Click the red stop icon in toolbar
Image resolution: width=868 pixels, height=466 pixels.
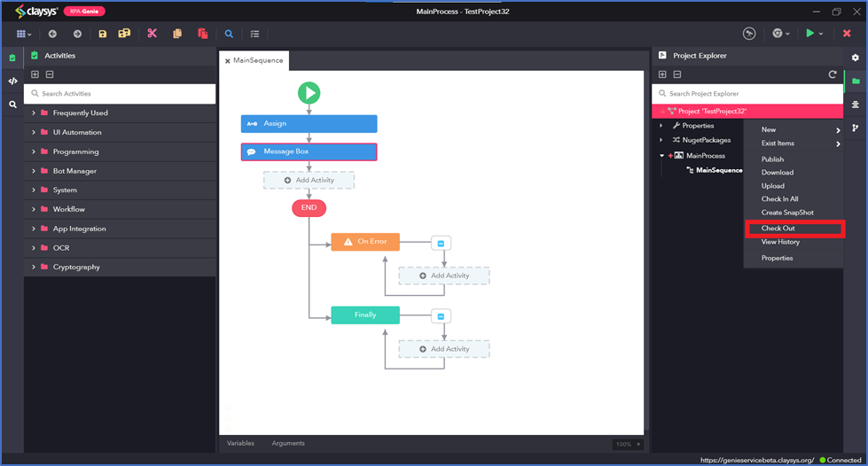click(x=847, y=33)
